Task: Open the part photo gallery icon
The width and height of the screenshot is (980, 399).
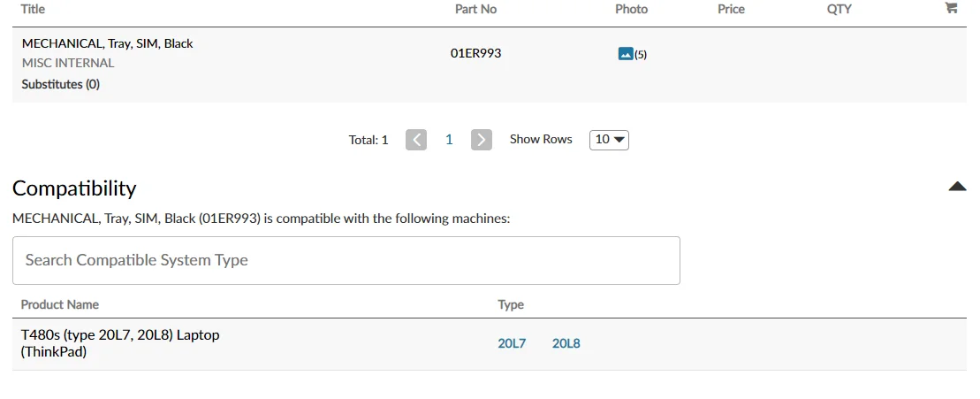Action: coord(626,54)
